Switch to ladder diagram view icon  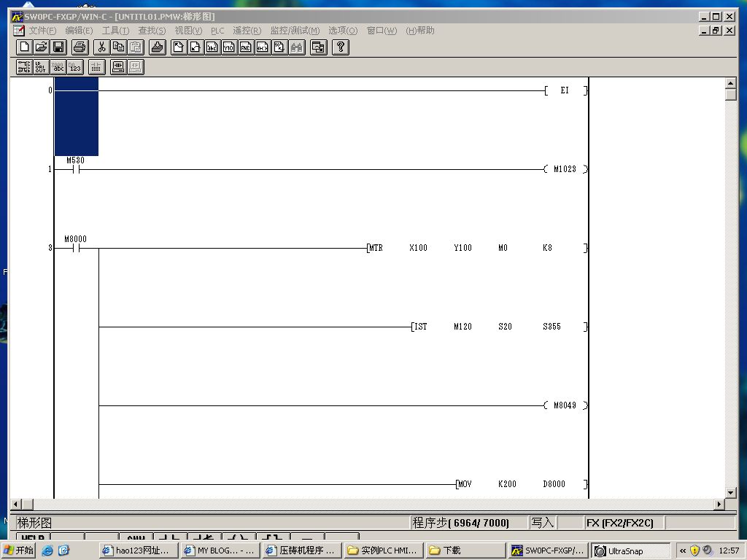point(24,67)
